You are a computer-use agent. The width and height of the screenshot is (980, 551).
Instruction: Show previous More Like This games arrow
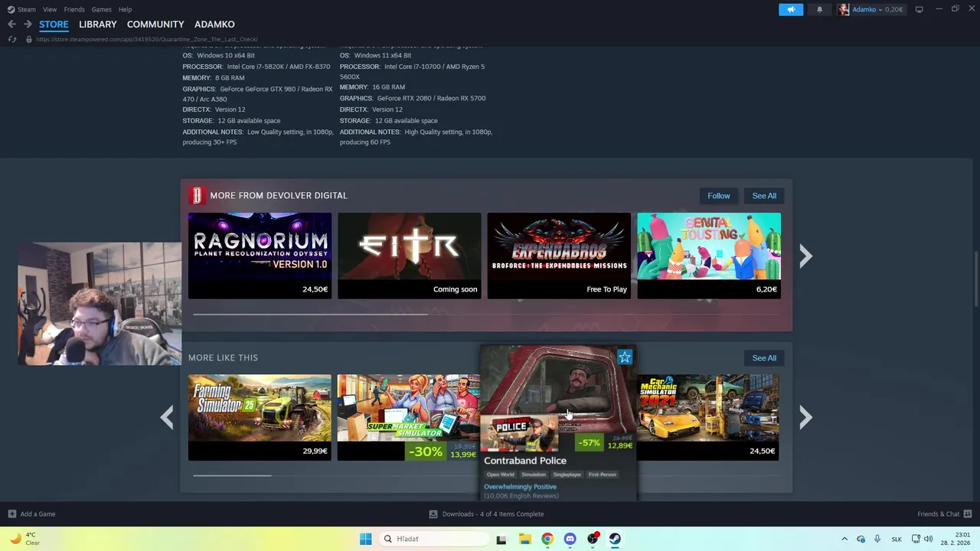167,417
